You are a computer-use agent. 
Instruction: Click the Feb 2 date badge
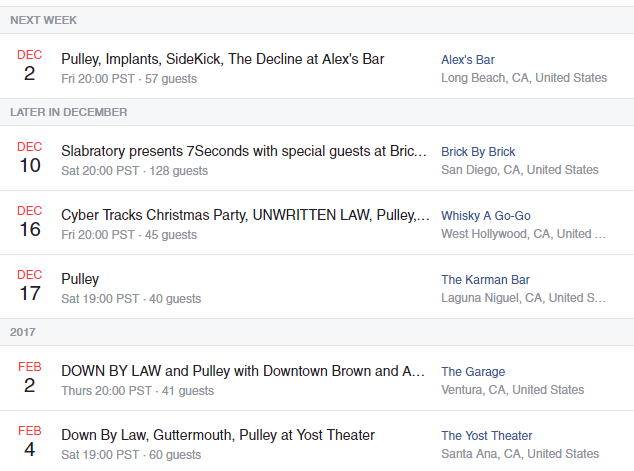30,379
